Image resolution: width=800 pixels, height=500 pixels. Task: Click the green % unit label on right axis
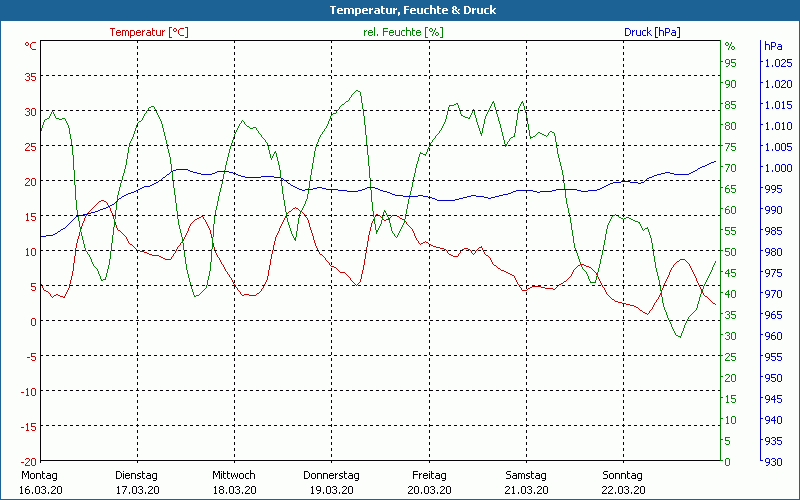(729, 46)
